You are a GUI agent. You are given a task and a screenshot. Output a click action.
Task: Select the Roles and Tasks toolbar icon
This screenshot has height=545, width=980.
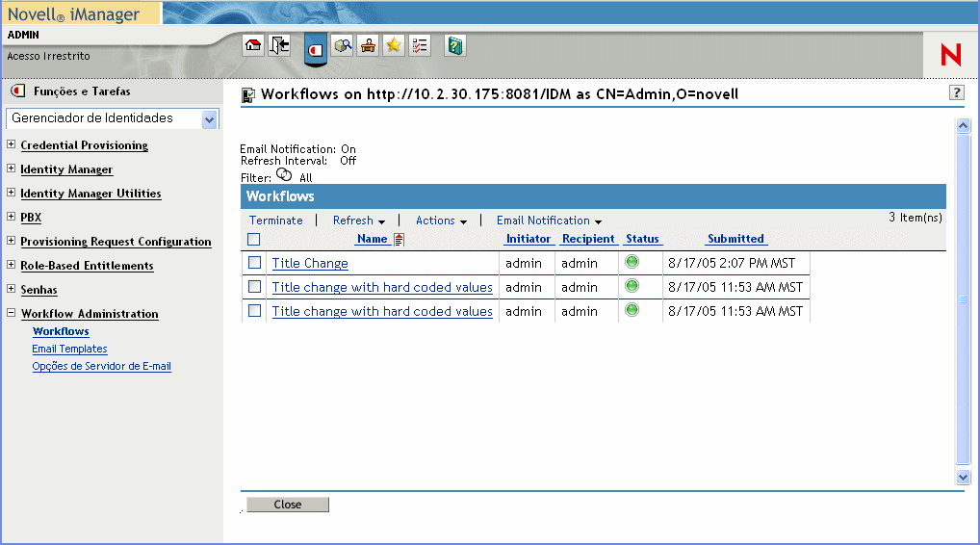316,49
